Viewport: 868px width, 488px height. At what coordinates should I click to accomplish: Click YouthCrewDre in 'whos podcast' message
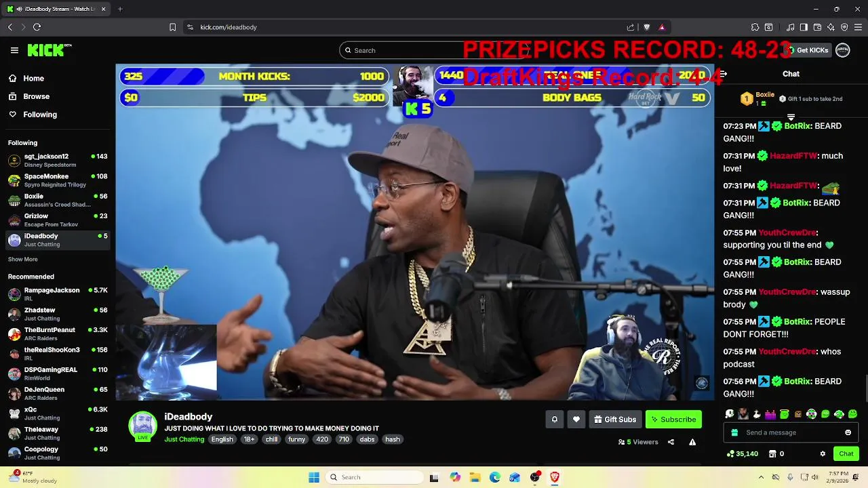click(787, 352)
